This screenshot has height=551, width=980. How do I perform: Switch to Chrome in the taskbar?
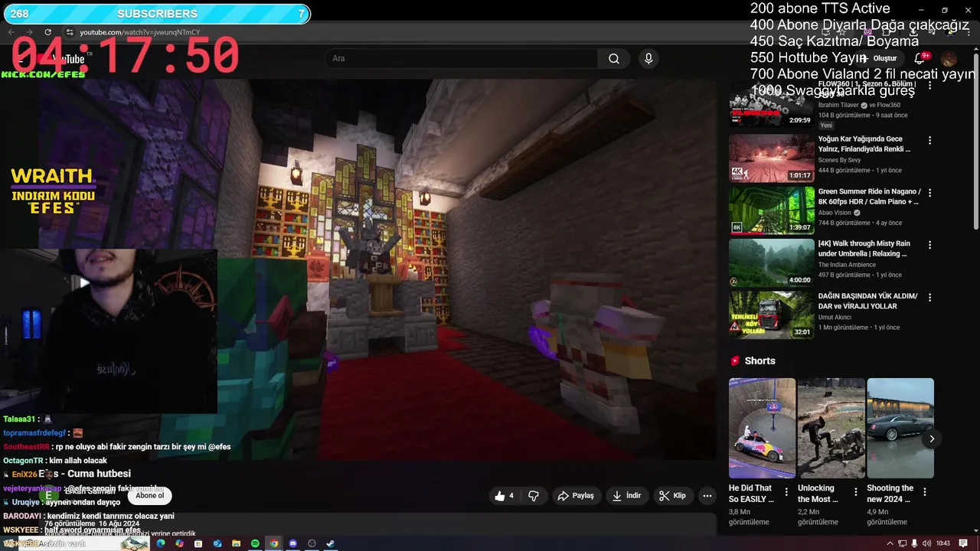tap(274, 543)
